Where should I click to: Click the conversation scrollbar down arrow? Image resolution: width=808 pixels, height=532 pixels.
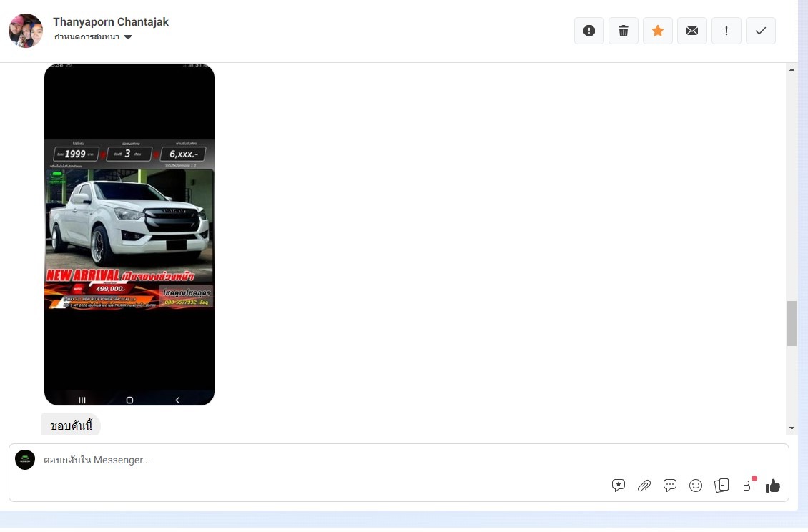792,428
